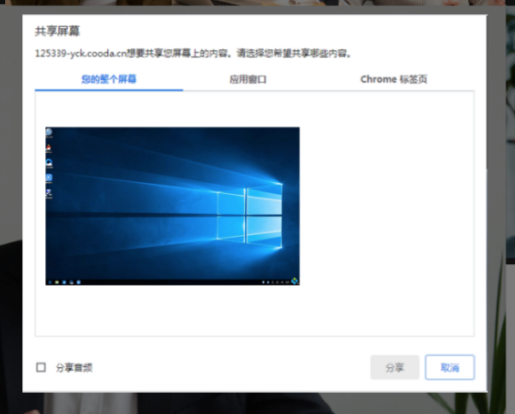Select the 您的整个屏幕 tab
The height and width of the screenshot is (414, 515).
(109, 79)
